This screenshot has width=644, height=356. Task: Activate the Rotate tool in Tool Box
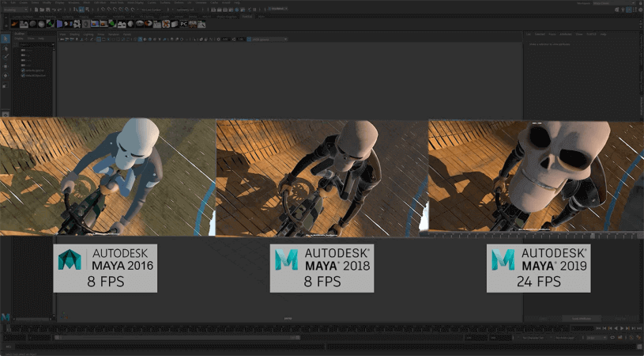pos(6,76)
